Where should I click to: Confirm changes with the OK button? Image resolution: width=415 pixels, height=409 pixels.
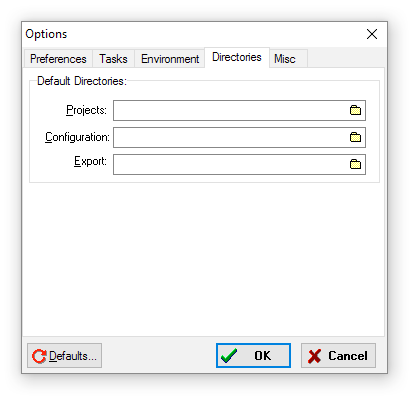253,356
